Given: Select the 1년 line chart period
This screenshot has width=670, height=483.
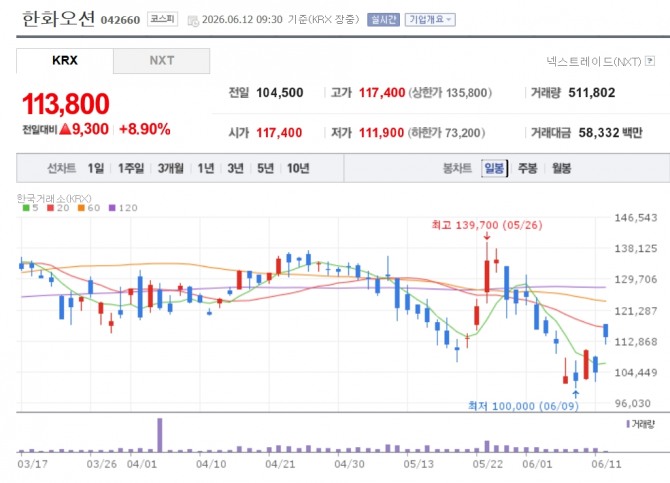Looking at the screenshot, I should [206, 168].
